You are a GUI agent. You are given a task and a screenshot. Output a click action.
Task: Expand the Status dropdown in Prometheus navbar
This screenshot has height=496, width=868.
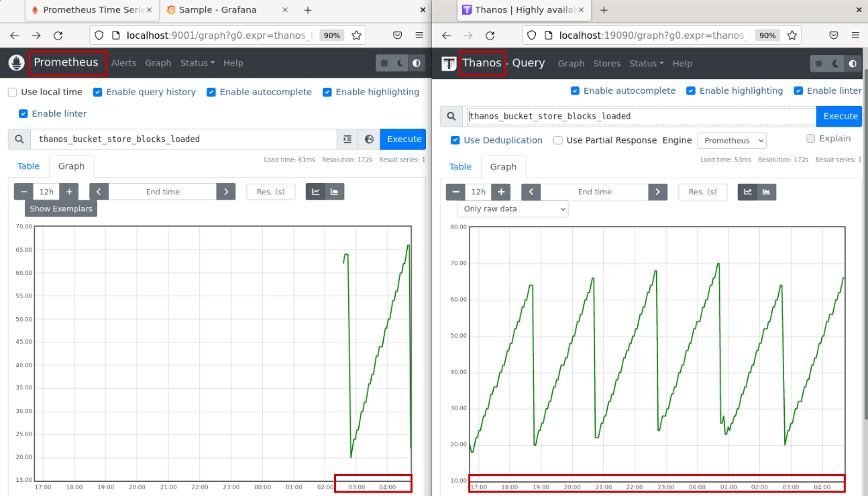tap(197, 63)
